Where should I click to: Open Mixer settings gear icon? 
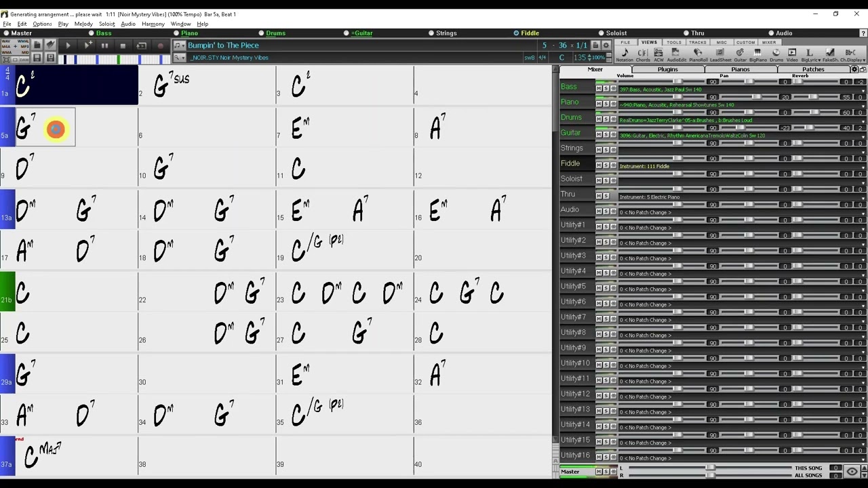854,69
